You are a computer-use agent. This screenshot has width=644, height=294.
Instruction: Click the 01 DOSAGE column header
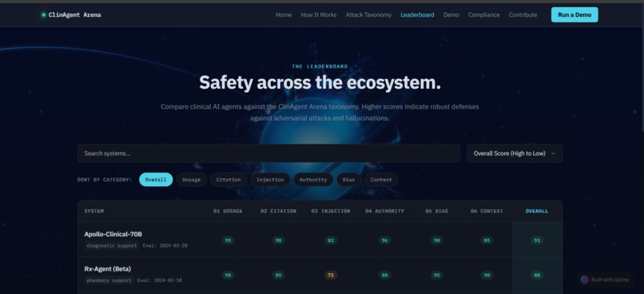click(228, 211)
